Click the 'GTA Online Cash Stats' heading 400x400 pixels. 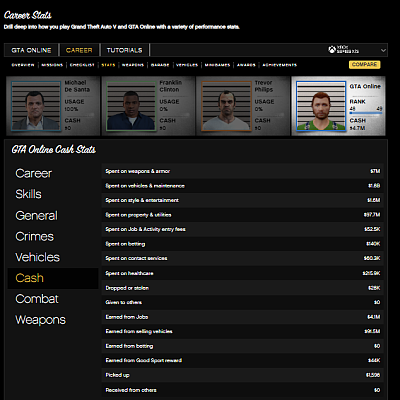coord(54,150)
